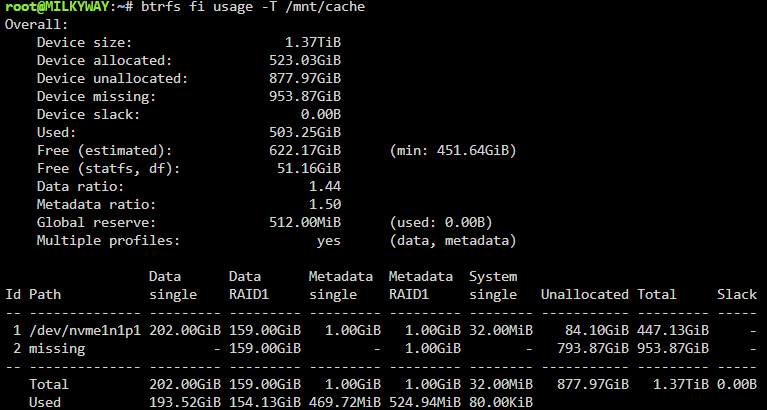Click Multiple profiles value 'yes'
Image resolution: width=767 pixels, height=410 pixels.
point(329,241)
